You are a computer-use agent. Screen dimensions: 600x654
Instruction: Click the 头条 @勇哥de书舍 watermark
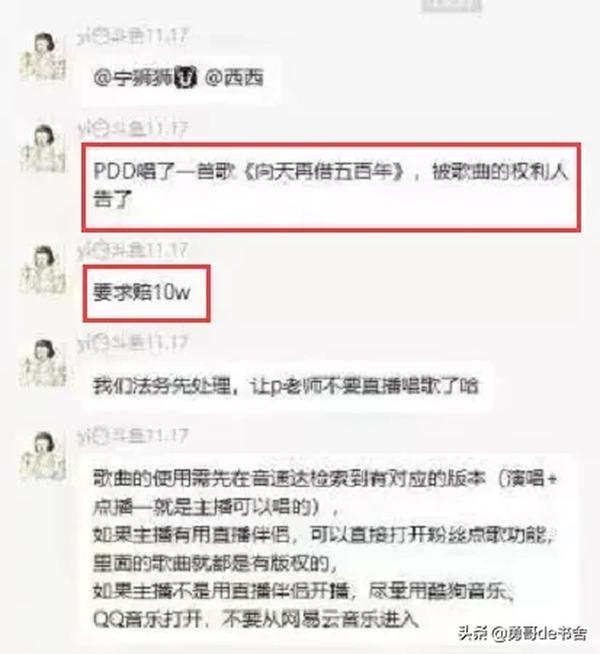click(523, 634)
